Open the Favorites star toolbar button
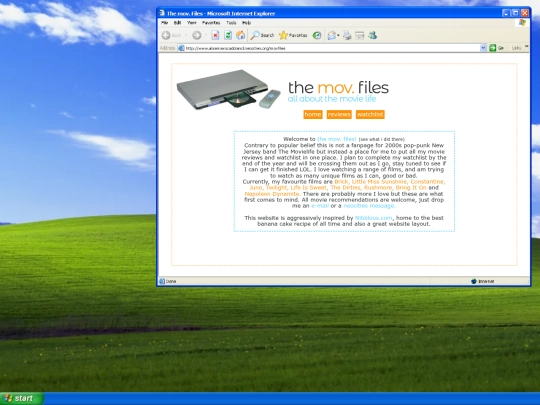The image size is (540, 405). coord(293,35)
